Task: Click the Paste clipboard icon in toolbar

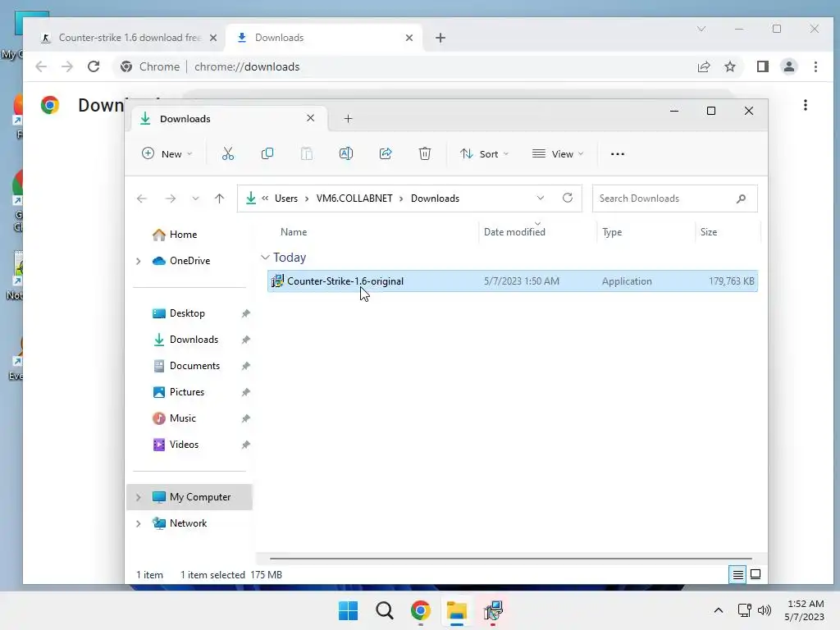Action: 307,153
